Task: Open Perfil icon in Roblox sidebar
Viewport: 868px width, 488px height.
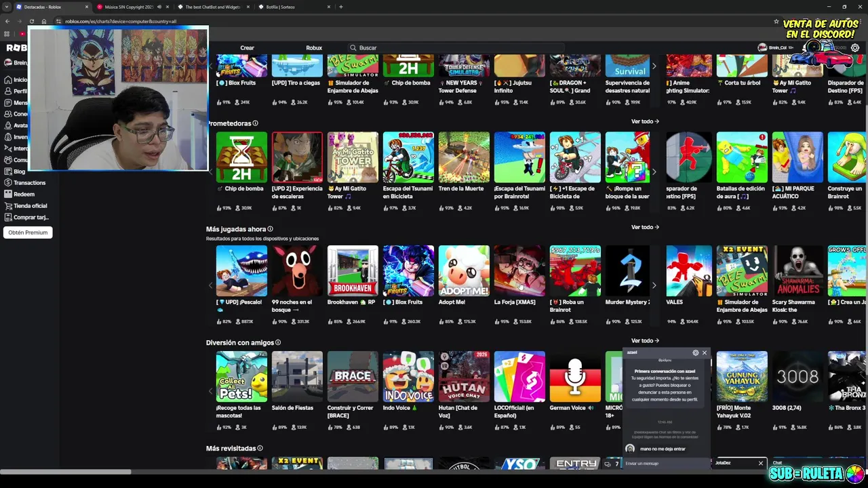Action: 7,91
